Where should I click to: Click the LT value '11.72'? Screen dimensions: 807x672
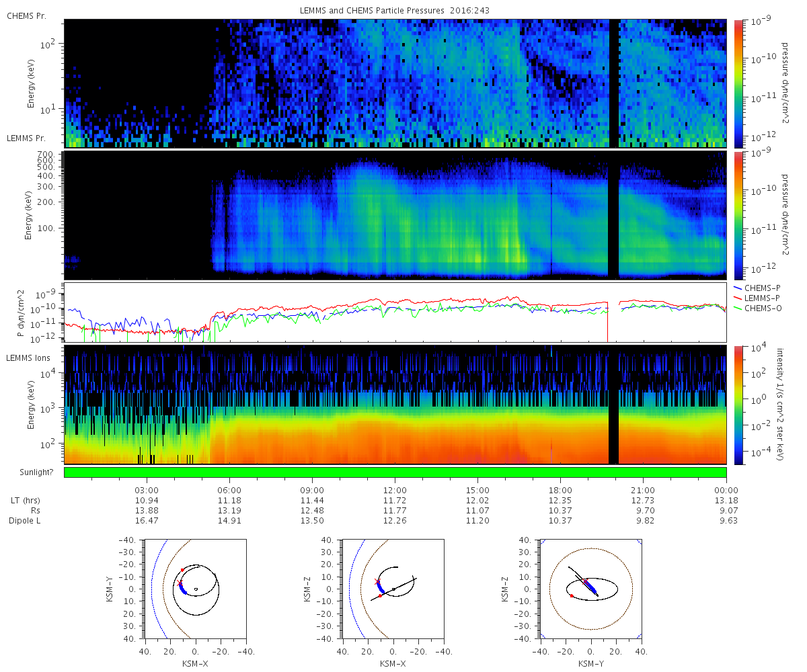[x=395, y=501]
